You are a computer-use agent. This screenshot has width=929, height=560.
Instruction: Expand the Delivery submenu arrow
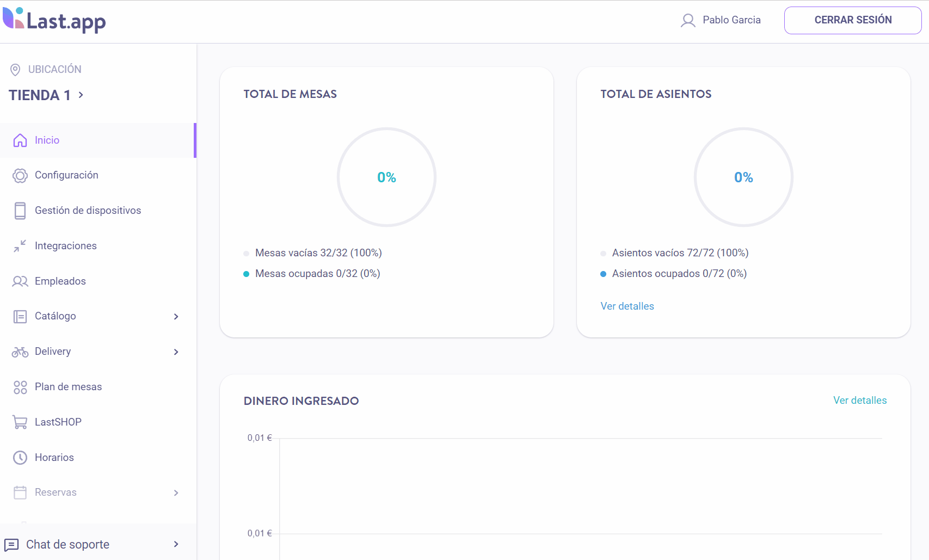click(176, 352)
